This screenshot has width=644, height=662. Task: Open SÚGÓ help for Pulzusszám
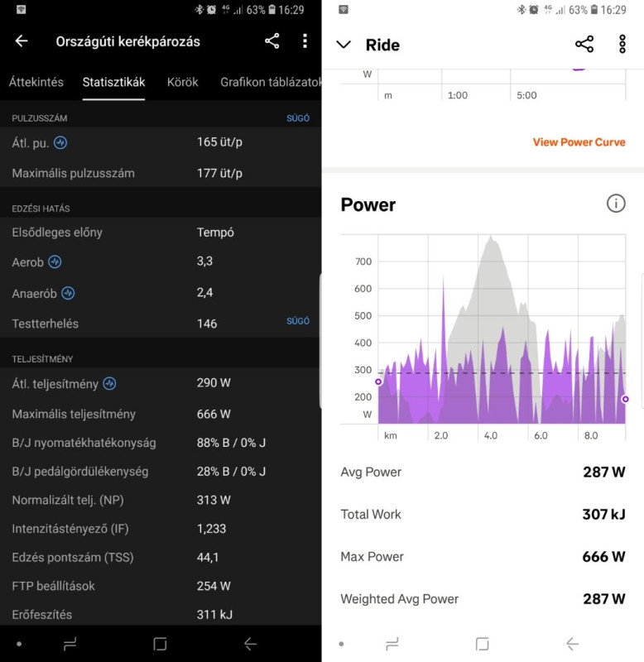point(298,118)
